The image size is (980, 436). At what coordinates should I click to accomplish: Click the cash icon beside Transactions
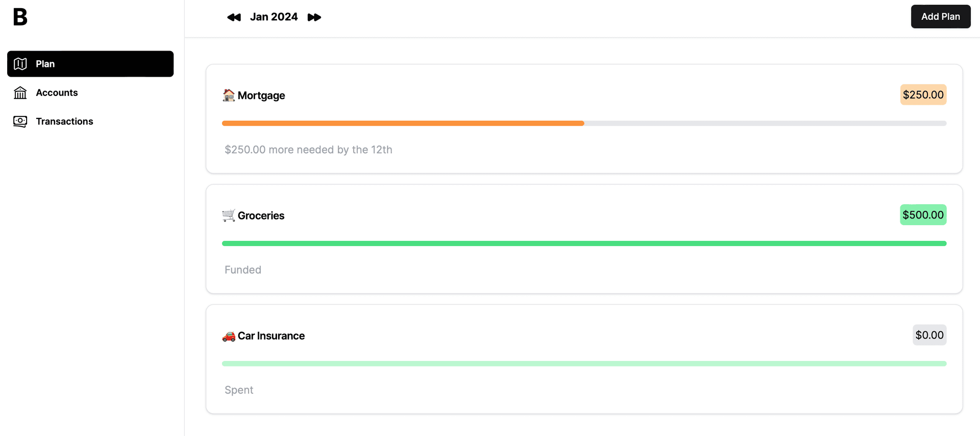[x=20, y=121]
